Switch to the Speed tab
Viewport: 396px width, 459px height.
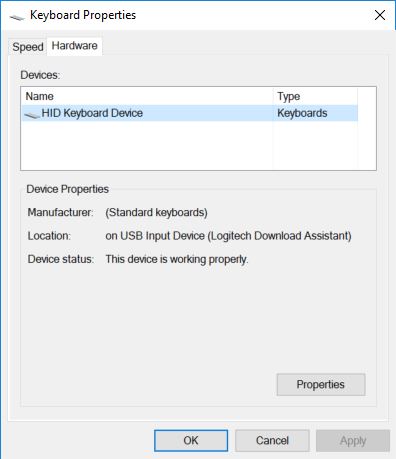point(28,47)
